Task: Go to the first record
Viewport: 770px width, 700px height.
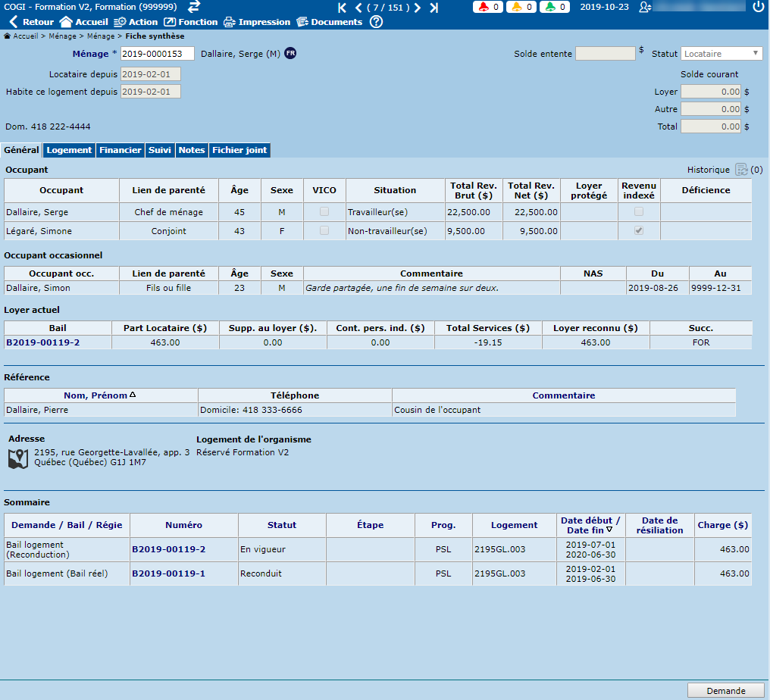Action: pyautogui.click(x=343, y=8)
